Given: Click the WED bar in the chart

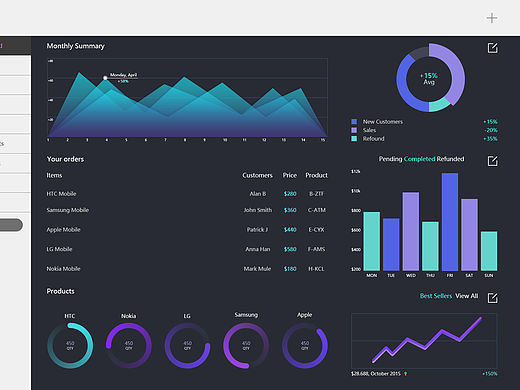Looking at the screenshot, I should [411, 231].
